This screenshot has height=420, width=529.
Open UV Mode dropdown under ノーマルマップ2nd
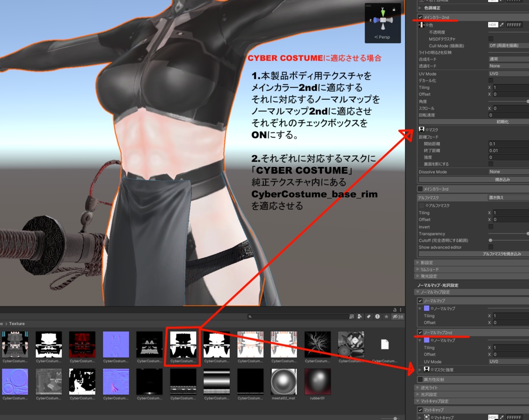508,361
